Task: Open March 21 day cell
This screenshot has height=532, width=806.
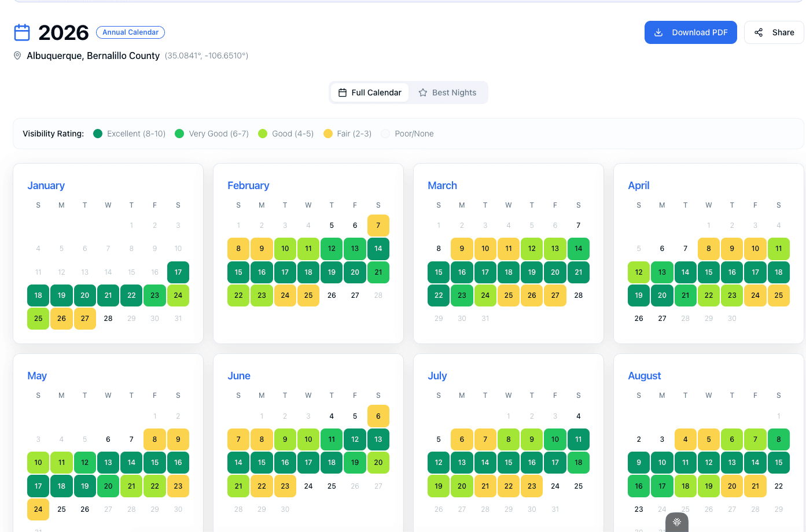Action: 578,272
